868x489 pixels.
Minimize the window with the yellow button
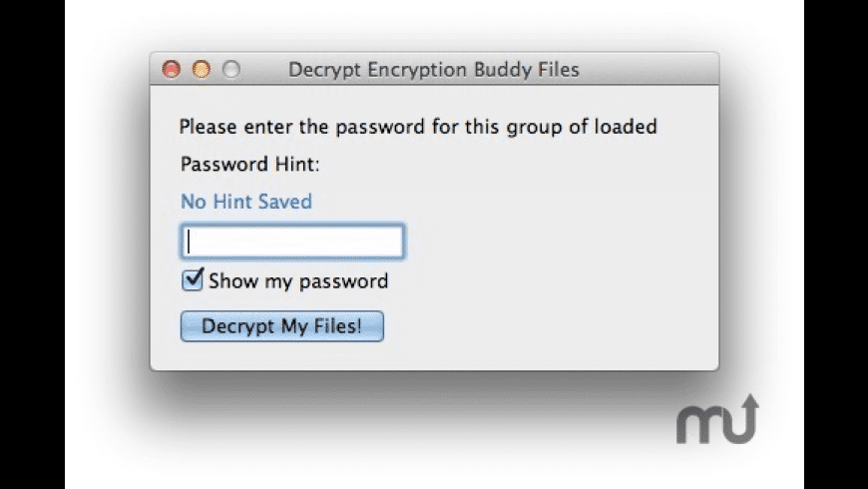tap(201, 70)
